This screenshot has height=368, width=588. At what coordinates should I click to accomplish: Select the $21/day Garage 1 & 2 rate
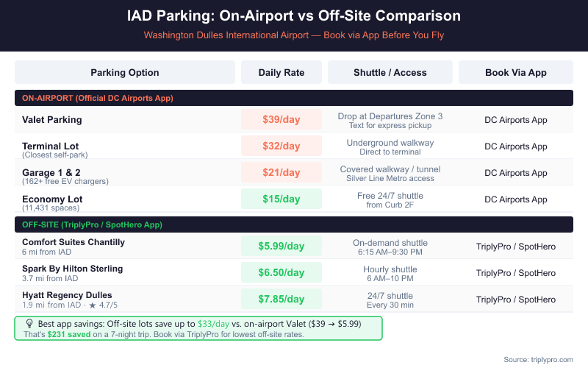coord(281,172)
